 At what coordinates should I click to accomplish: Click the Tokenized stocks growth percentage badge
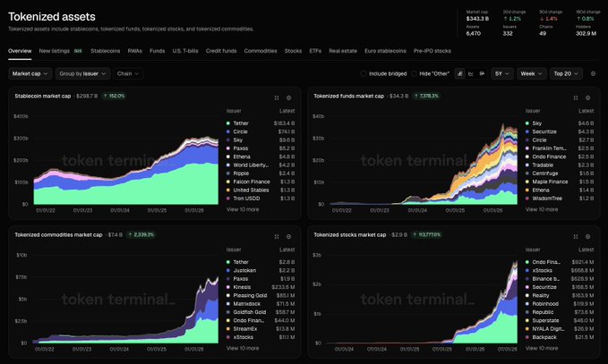tap(426, 234)
